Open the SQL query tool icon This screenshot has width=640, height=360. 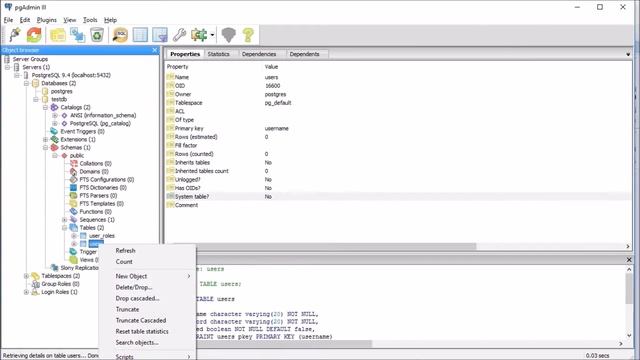(x=120, y=35)
